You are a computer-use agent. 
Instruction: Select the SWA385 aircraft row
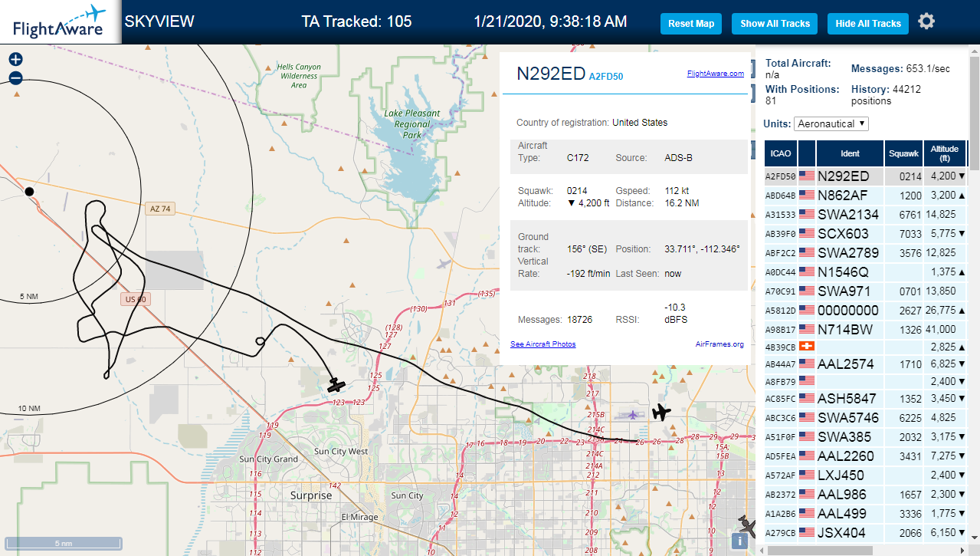pyautogui.click(x=866, y=437)
